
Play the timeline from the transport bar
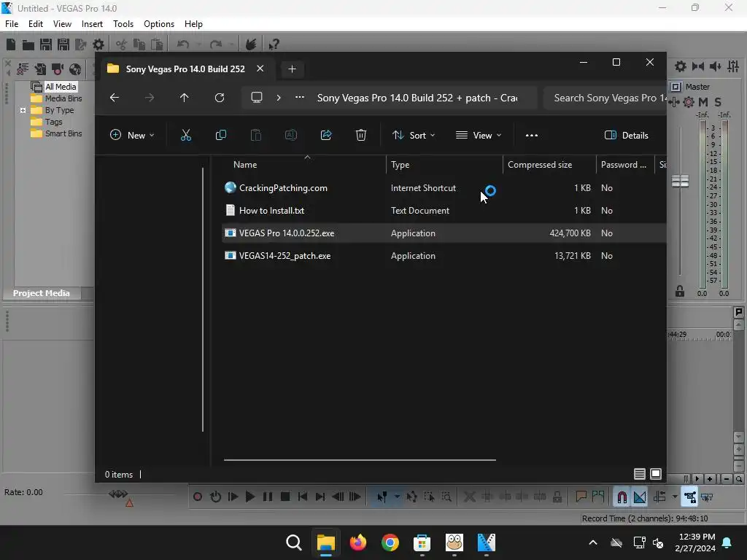click(x=250, y=497)
